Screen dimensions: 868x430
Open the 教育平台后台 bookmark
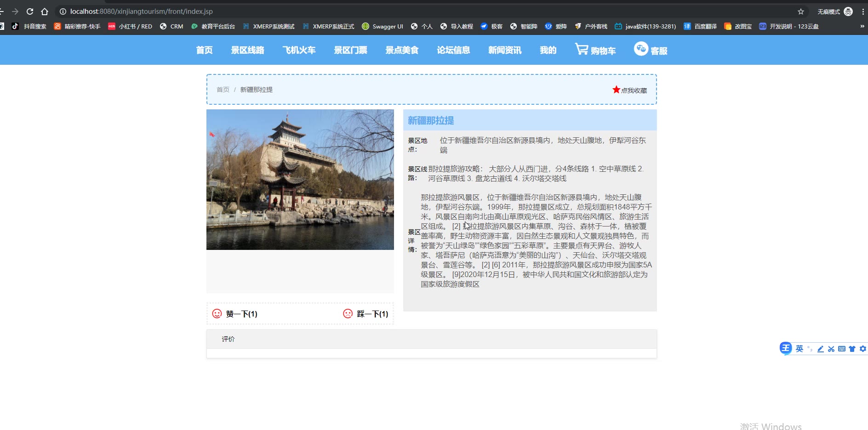213,26
